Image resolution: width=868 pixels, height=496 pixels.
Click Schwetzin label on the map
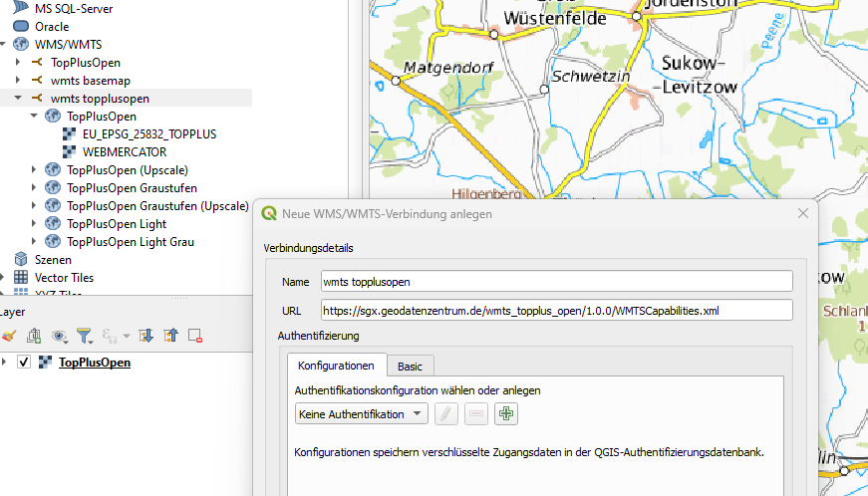[x=591, y=77]
